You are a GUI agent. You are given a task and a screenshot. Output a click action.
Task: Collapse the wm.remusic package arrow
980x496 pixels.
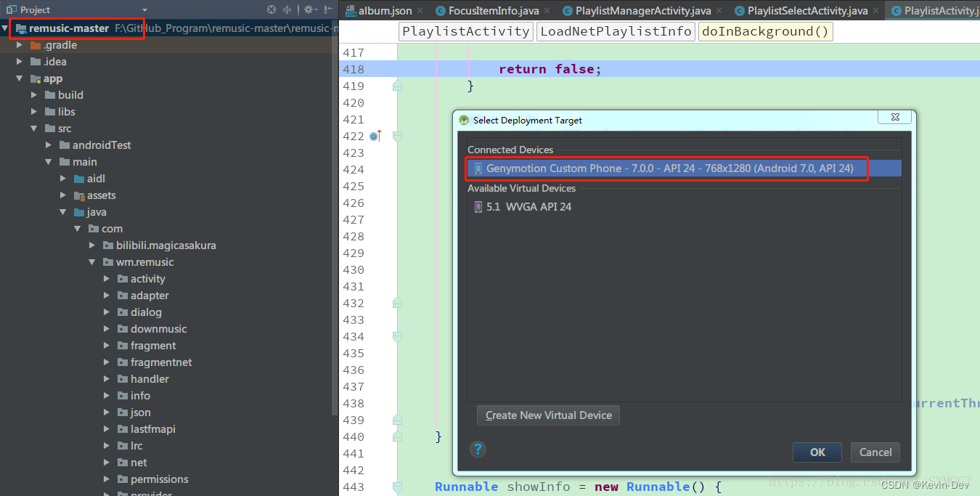pos(92,262)
